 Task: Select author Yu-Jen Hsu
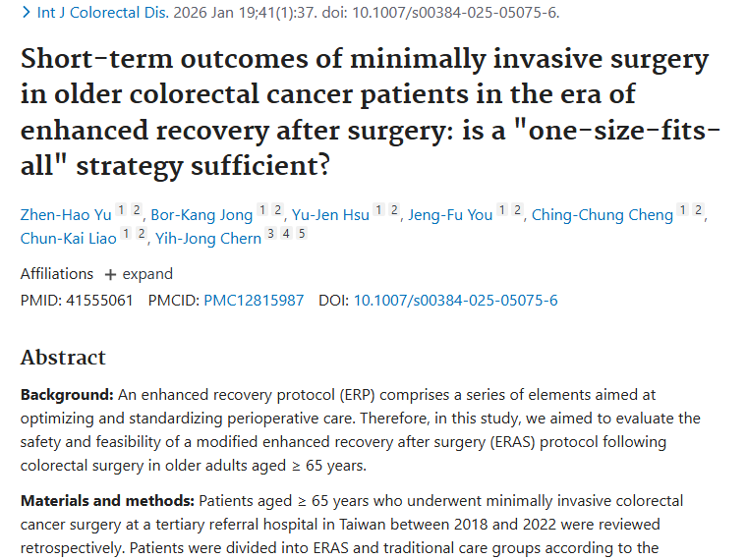(x=330, y=214)
